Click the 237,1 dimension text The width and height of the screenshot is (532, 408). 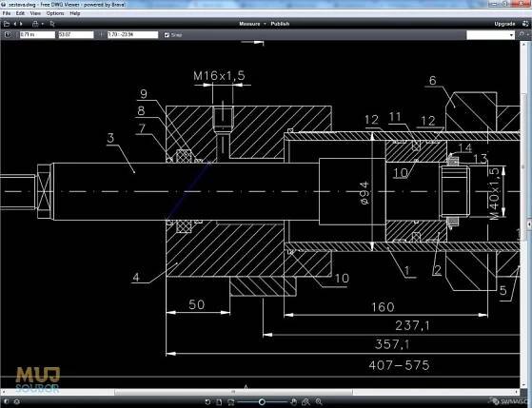tap(413, 326)
